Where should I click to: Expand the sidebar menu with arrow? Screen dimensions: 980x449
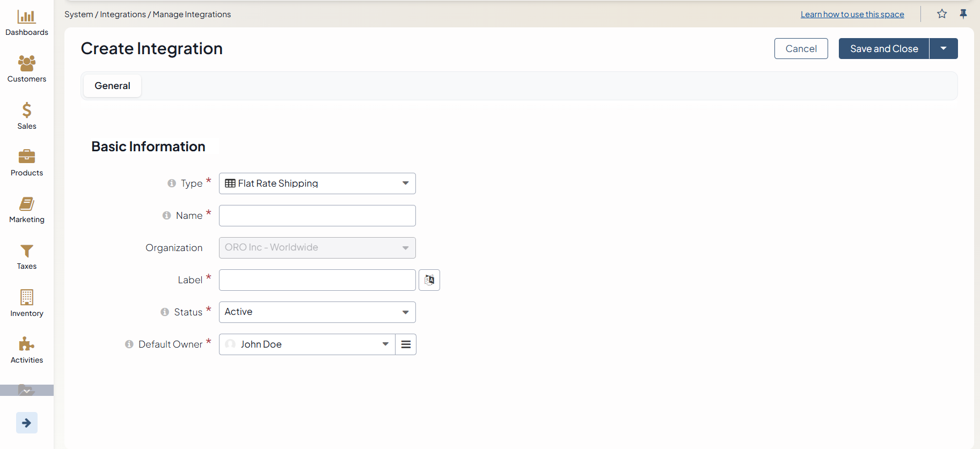[26, 423]
